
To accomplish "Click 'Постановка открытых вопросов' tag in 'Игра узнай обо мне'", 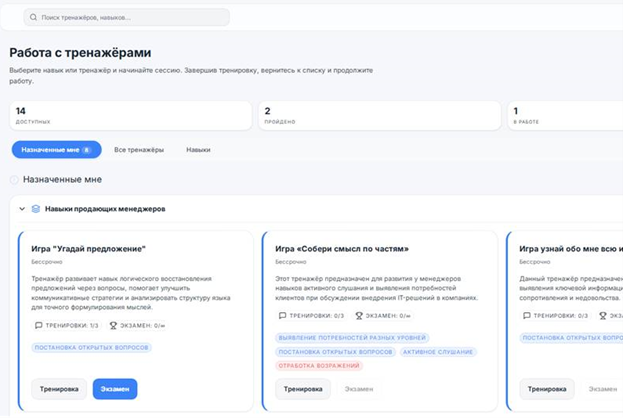I will coord(571,338).
